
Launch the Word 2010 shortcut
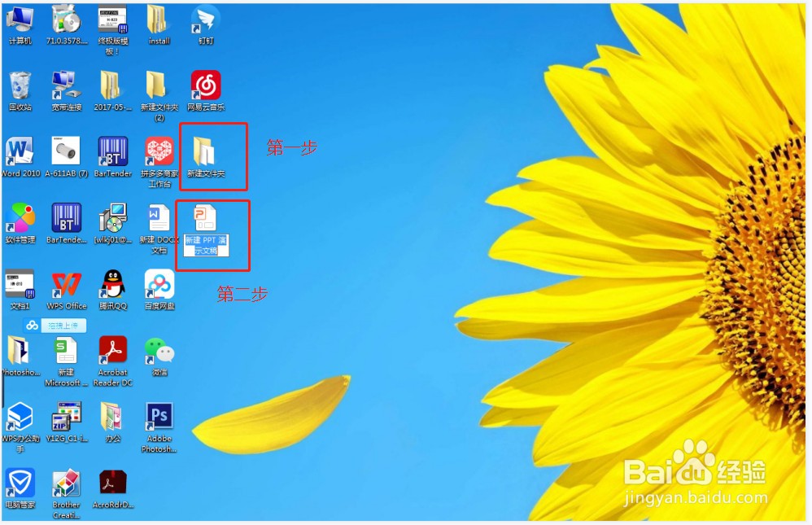tap(20, 157)
